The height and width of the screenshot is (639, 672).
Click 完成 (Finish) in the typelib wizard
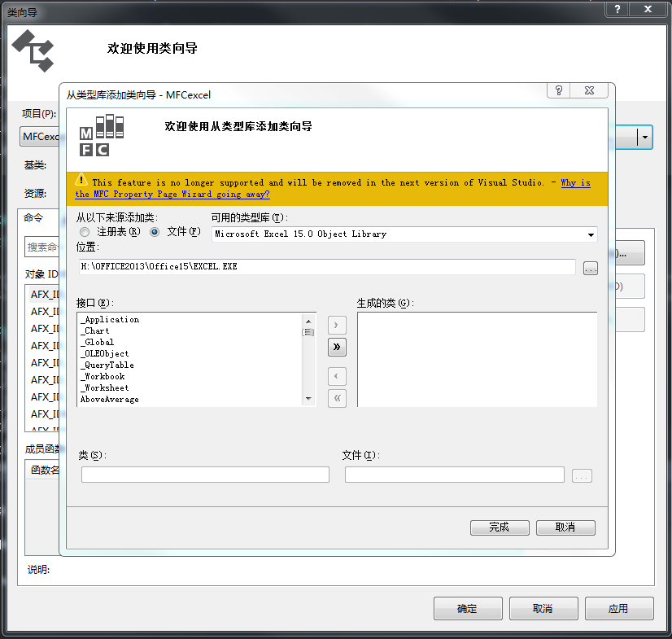[x=500, y=527]
